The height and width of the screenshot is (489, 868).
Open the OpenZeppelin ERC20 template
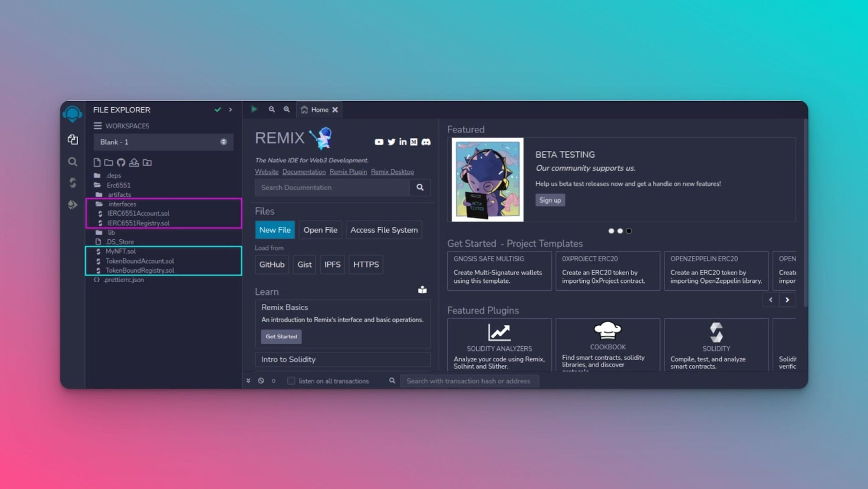(x=716, y=271)
